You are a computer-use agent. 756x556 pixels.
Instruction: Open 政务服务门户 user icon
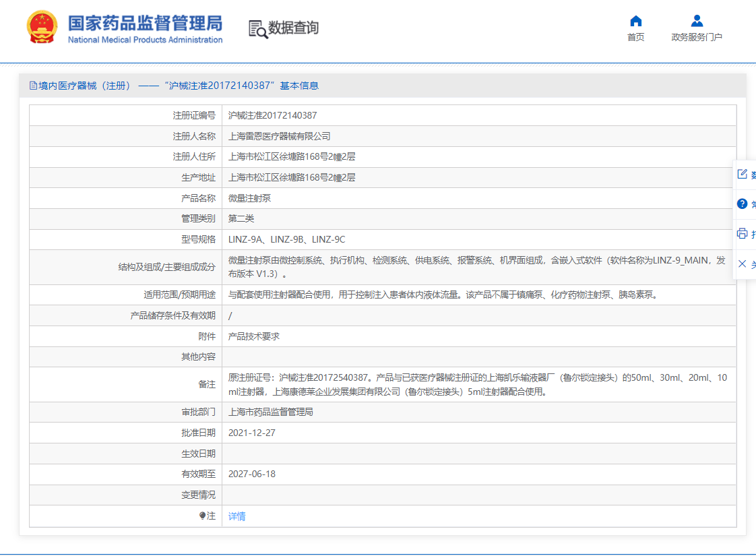pyautogui.click(x=697, y=21)
